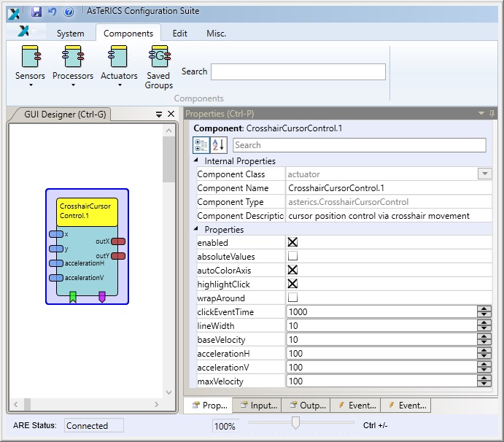Open GUI Designer panel options dropdown
504x442 pixels.
coord(159,115)
